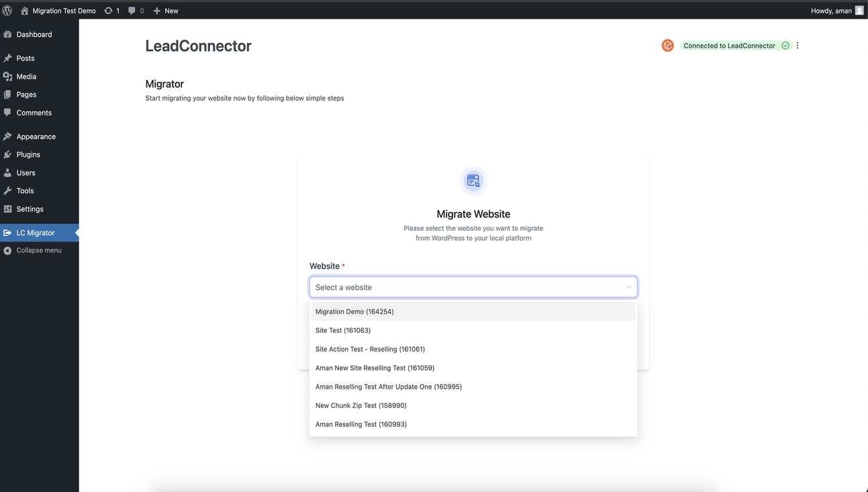Open comments via the speech bubble icon
This screenshot has height=492, width=868.
coord(132,10)
